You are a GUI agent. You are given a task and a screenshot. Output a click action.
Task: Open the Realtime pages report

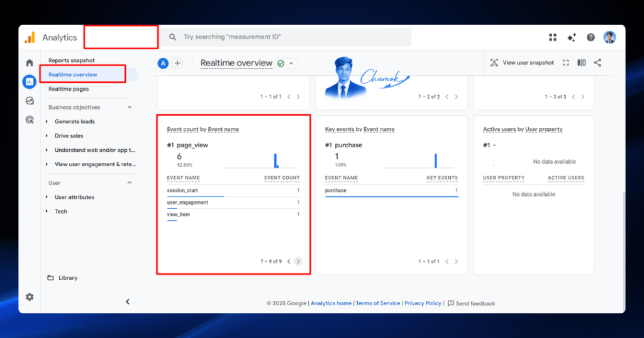[x=69, y=89]
